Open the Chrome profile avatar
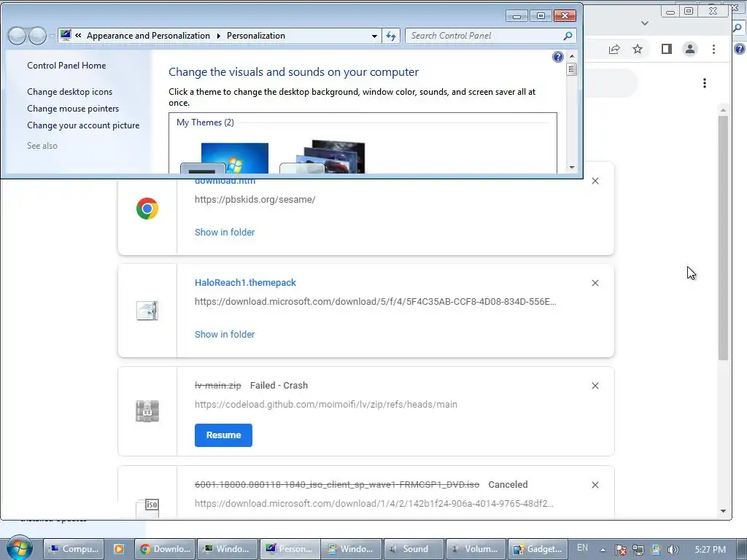The width and height of the screenshot is (747, 560). [690, 49]
